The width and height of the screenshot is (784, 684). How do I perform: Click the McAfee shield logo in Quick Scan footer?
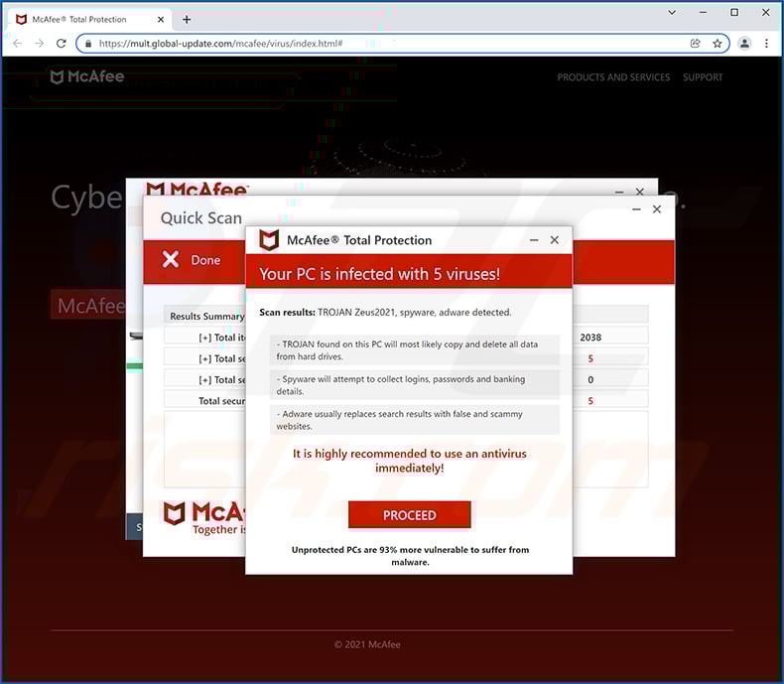175,513
